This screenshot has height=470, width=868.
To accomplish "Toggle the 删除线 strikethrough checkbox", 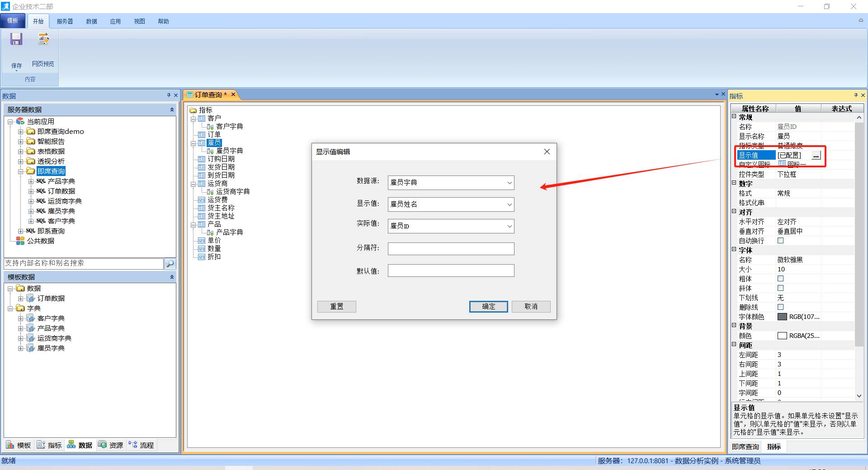I will (780, 307).
